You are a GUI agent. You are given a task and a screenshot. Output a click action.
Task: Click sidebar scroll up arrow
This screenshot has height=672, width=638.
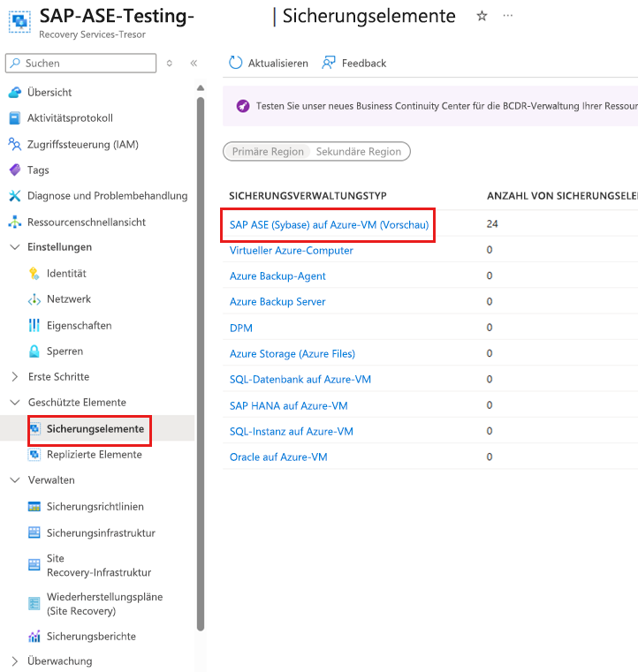(201, 88)
